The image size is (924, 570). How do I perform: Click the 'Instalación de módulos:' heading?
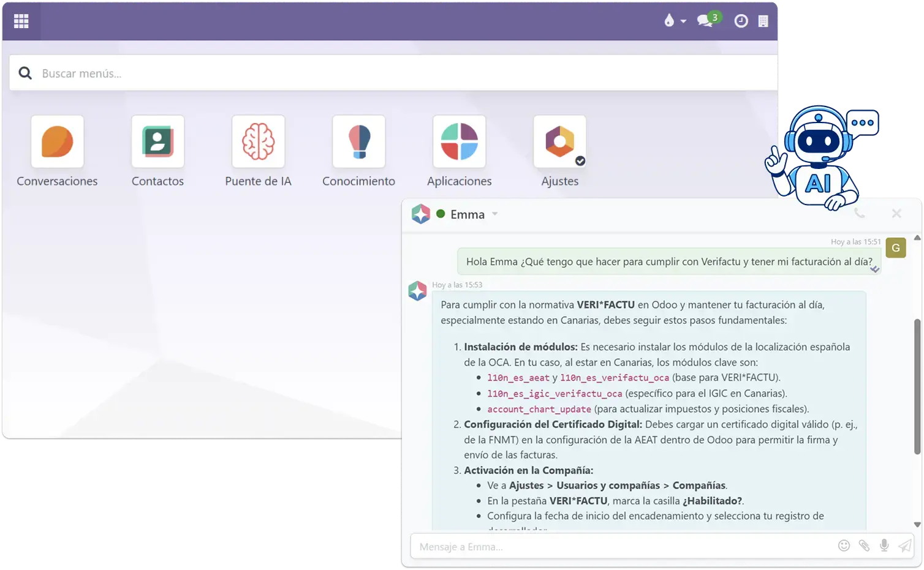coord(521,347)
